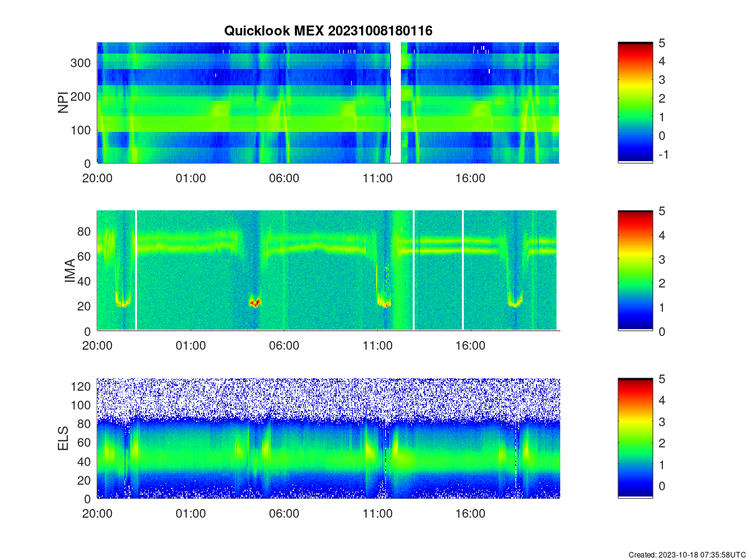Click the Created 2023-10-18 timestamp text

point(687,554)
